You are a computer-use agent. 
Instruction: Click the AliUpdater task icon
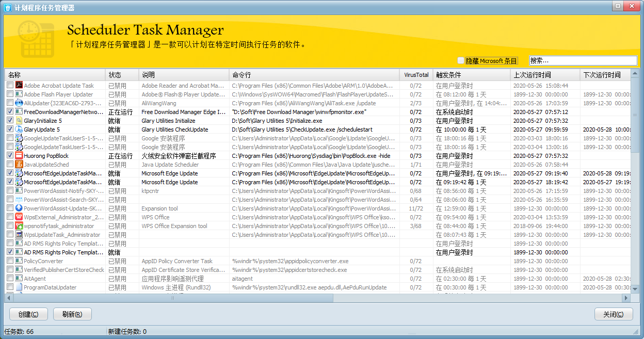[19, 103]
